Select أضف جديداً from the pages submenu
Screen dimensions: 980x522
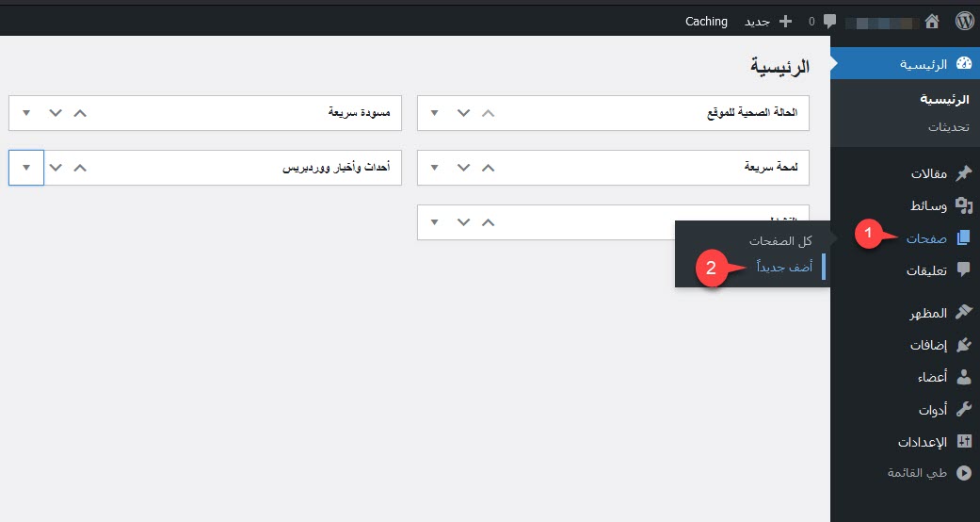click(x=784, y=268)
